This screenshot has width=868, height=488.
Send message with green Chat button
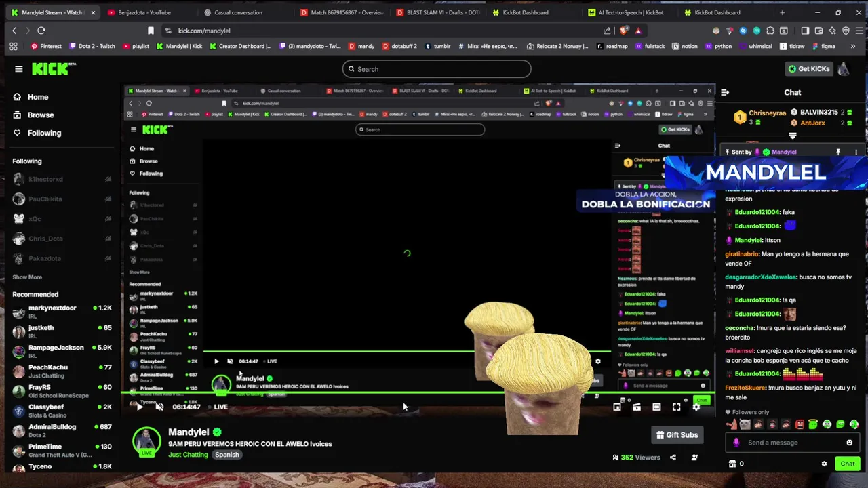click(x=848, y=464)
